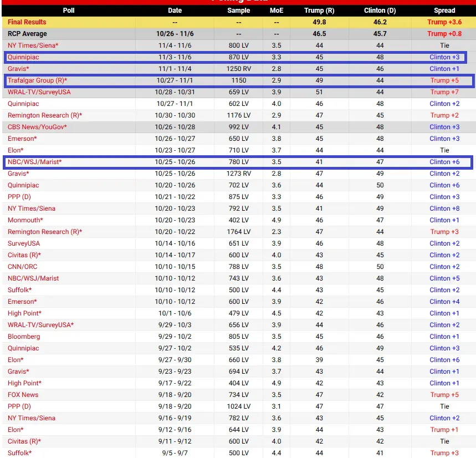The height and width of the screenshot is (458, 476).
Task: Click the RCP Average row label
Action: (x=27, y=34)
